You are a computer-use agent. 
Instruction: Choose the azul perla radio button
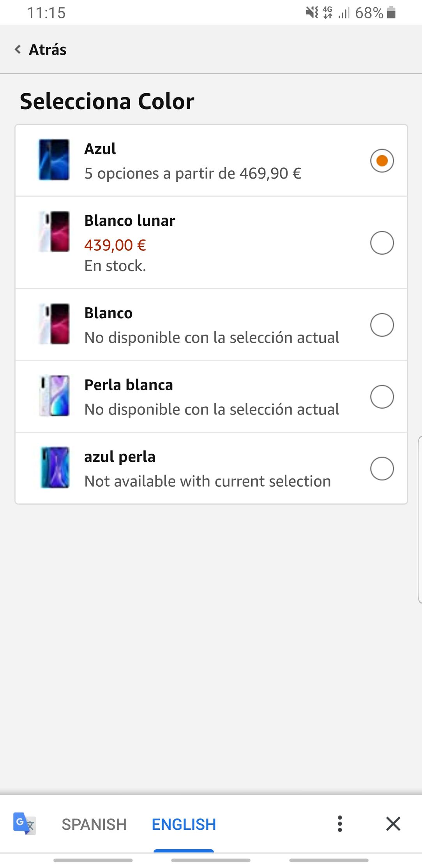[x=382, y=468]
